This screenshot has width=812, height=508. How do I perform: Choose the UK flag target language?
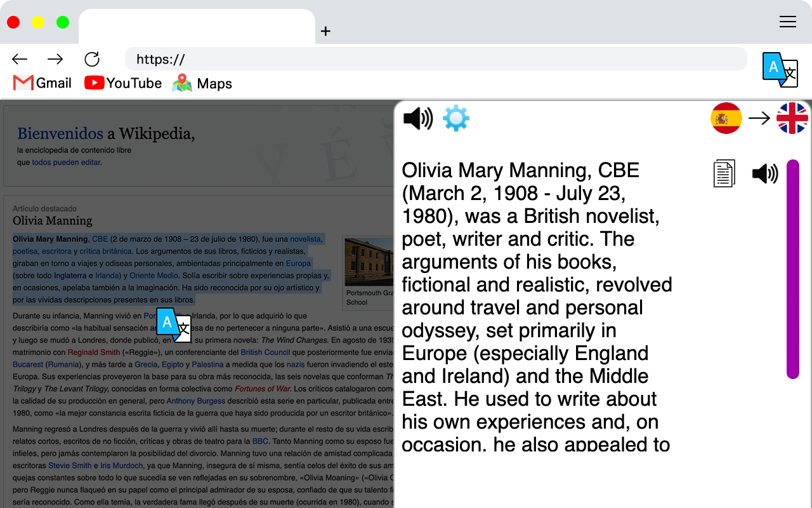(x=792, y=118)
